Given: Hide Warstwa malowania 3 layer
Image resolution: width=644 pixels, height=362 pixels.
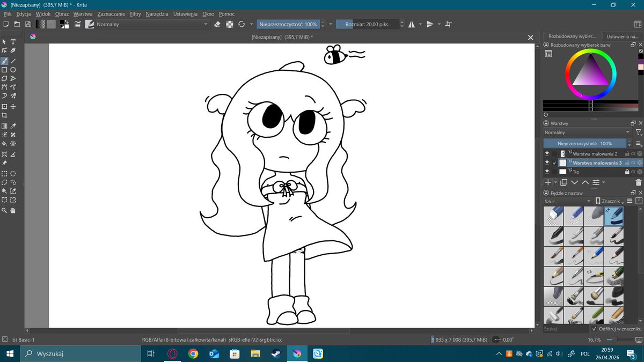Looking at the screenshot, I should pyautogui.click(x=547, y=162).
